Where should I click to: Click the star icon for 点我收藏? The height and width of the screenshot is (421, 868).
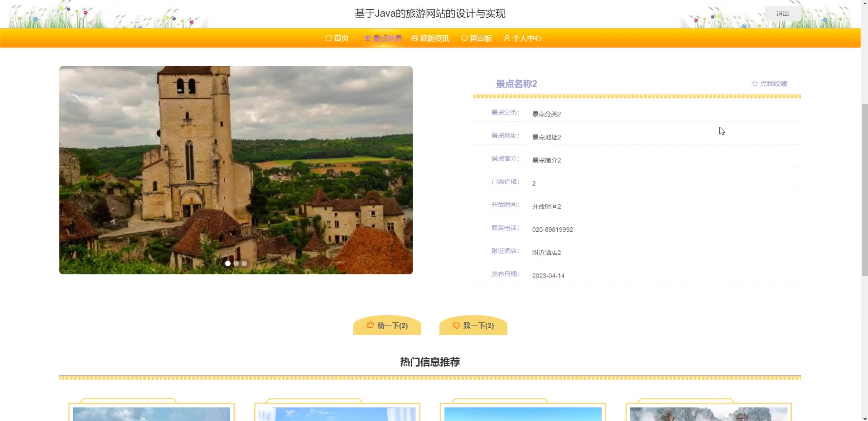coord(755,84)
